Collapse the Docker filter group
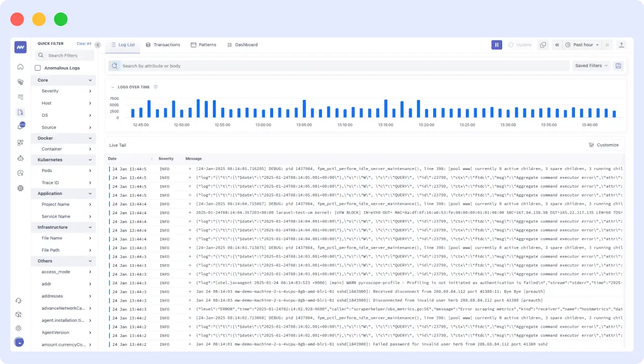The image size is (644, 364). (90, 138)
